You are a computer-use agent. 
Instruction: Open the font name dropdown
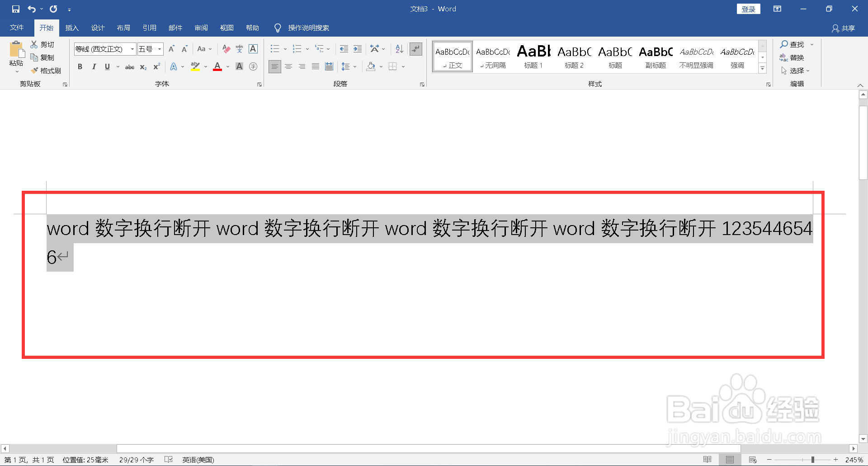coord(131,48)
